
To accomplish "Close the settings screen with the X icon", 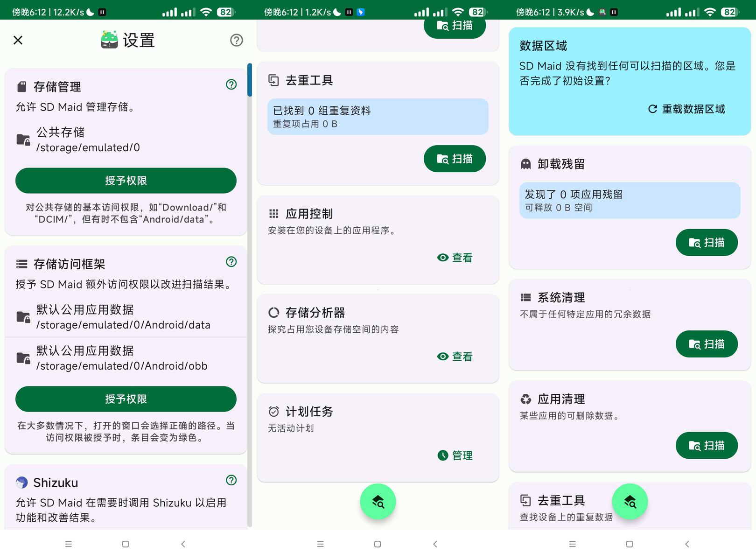I will (x=18, y=40).
